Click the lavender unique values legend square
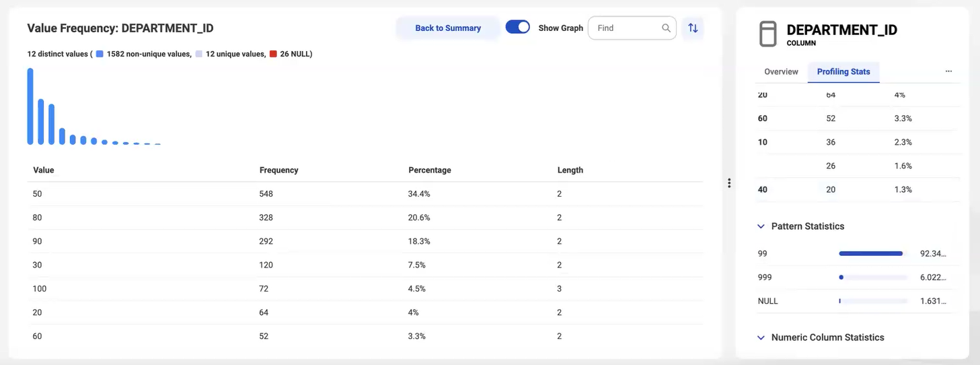Screen dimensions: 980x365 (x=199, y=54)
